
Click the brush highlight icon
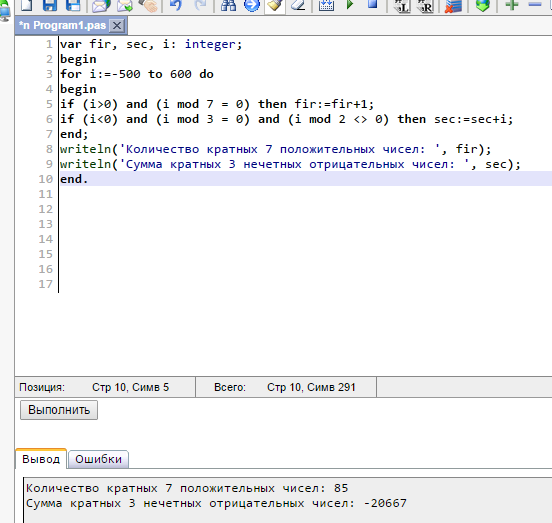coord(275,5)
